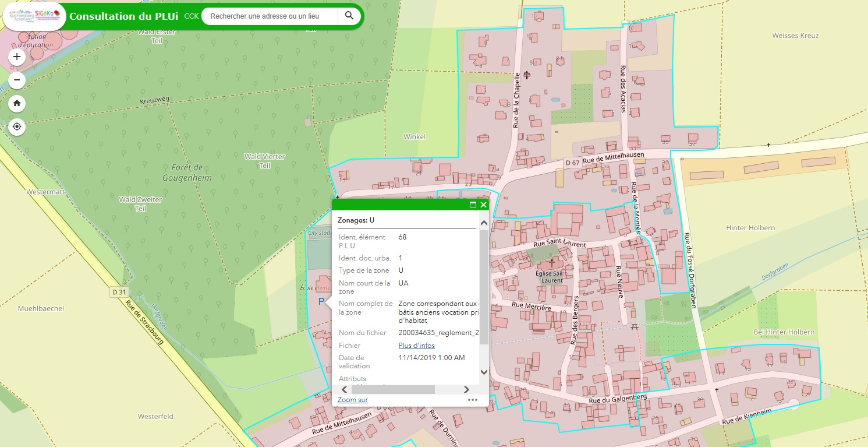Screen dimensions: 868x447
Task: Click the popup's horizontal scrollbar thumb
Action: 392,389
